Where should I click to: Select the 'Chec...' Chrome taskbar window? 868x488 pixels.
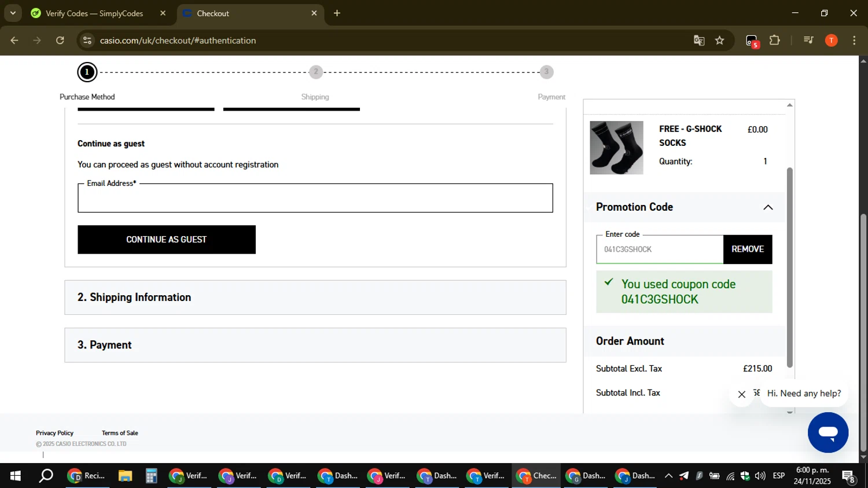pyautogui.click(x=536, y=476)
